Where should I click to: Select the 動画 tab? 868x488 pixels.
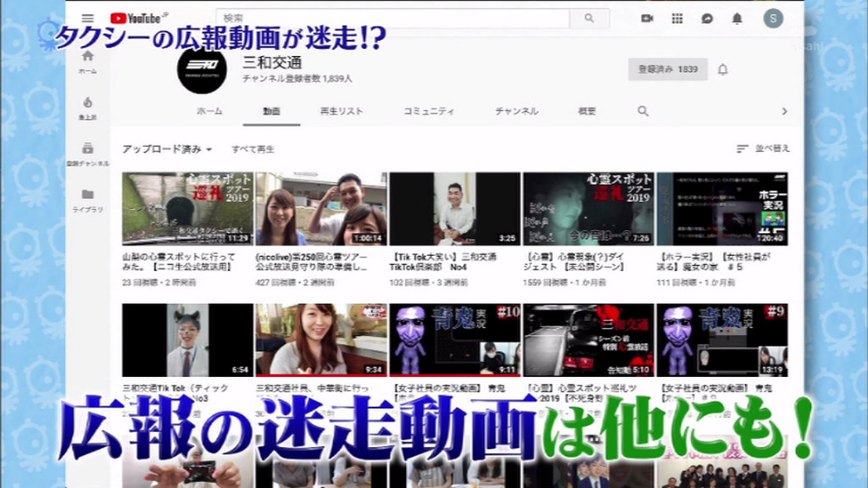pos(271,111)
